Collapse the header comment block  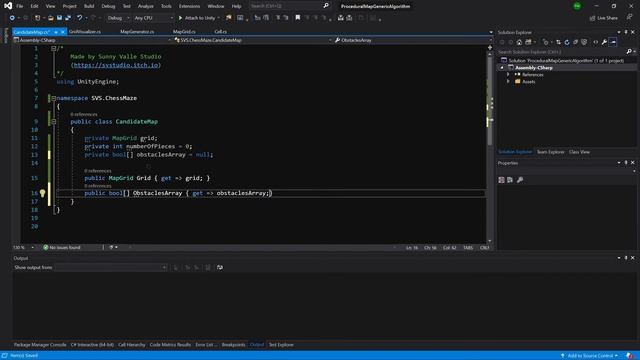click(53, 48)
